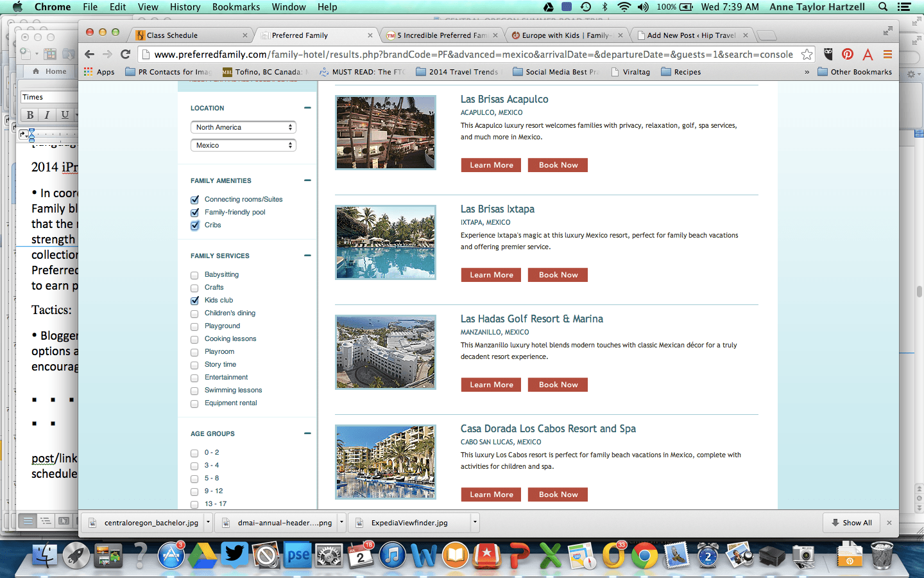The height and width of the screenshot is (578, 924).
Task: Collapse the Age Groups section
Action: tap(307, 433)
